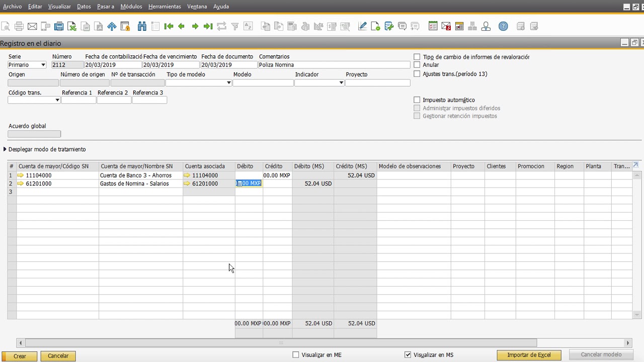Viewport: 644px width, 362px height.
Task: Open Form Settings pencil icon
Action: pos(362,26)
